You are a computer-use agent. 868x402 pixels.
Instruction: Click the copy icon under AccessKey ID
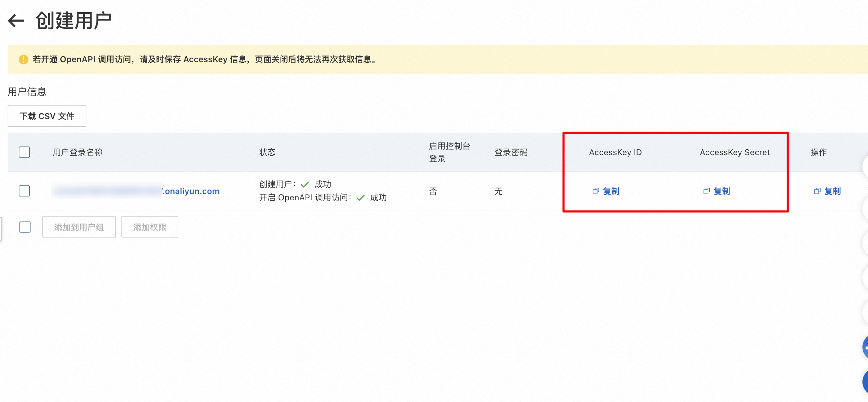pyautogui.click(x=596, y=191)
